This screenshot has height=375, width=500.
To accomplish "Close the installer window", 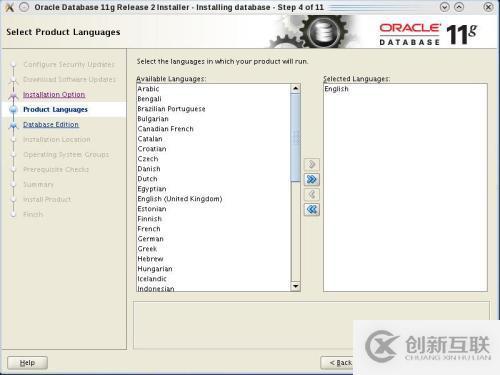I will 488,7.
